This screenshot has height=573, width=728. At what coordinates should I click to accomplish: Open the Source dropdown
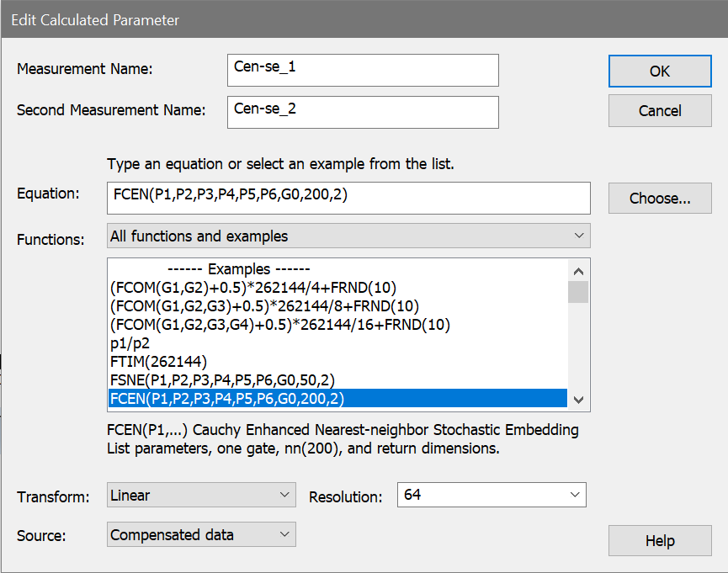click(201, 535)
